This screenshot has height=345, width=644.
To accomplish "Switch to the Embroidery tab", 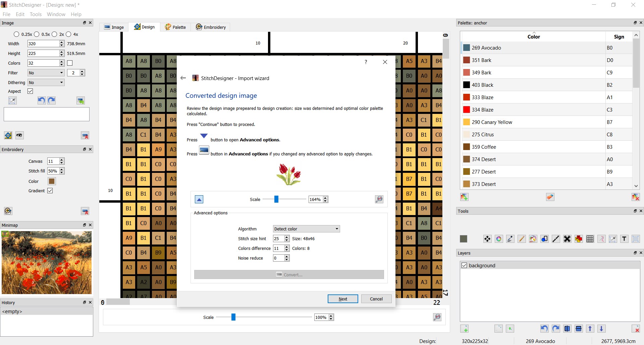I will [211, 27].
